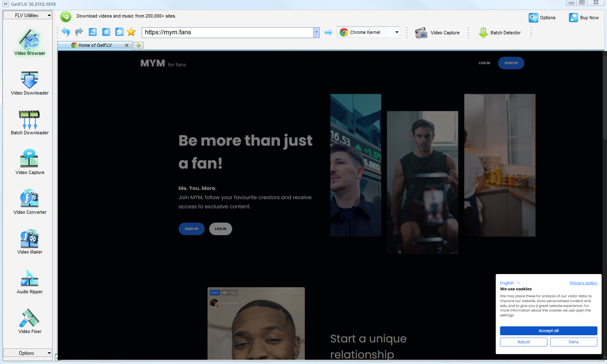The width and height of the screenshot is (607, 364).
Task: Open the window system menu icon in title bar
Action: pos(5,4)
